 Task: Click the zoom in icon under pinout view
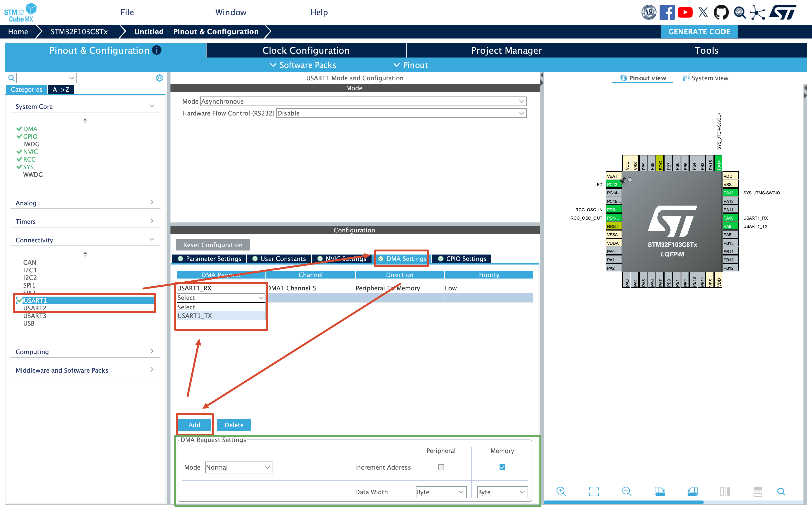click(561, 491)
